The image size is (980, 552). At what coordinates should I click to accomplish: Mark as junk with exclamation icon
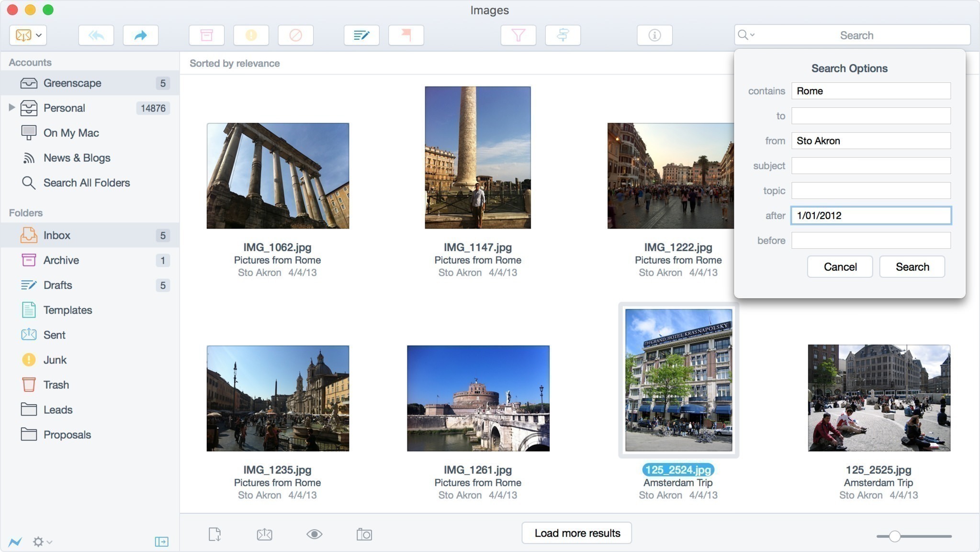point(251,35)
